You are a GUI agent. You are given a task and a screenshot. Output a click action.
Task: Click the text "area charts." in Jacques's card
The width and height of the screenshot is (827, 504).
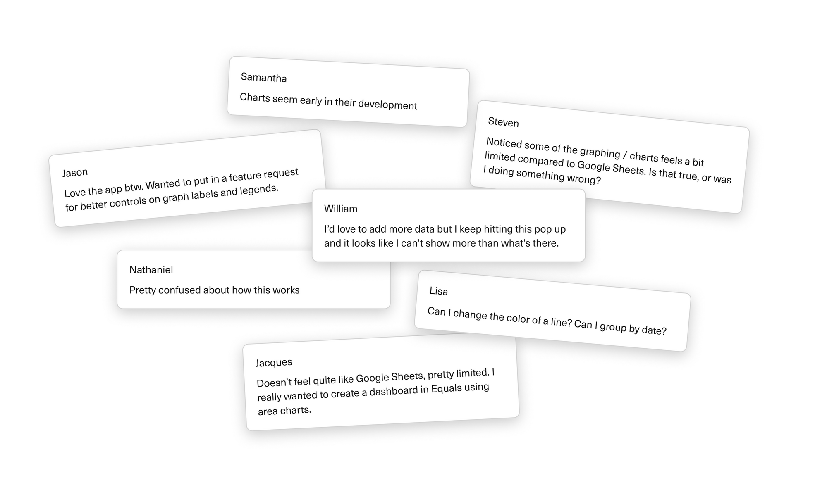tap(284, 411)
